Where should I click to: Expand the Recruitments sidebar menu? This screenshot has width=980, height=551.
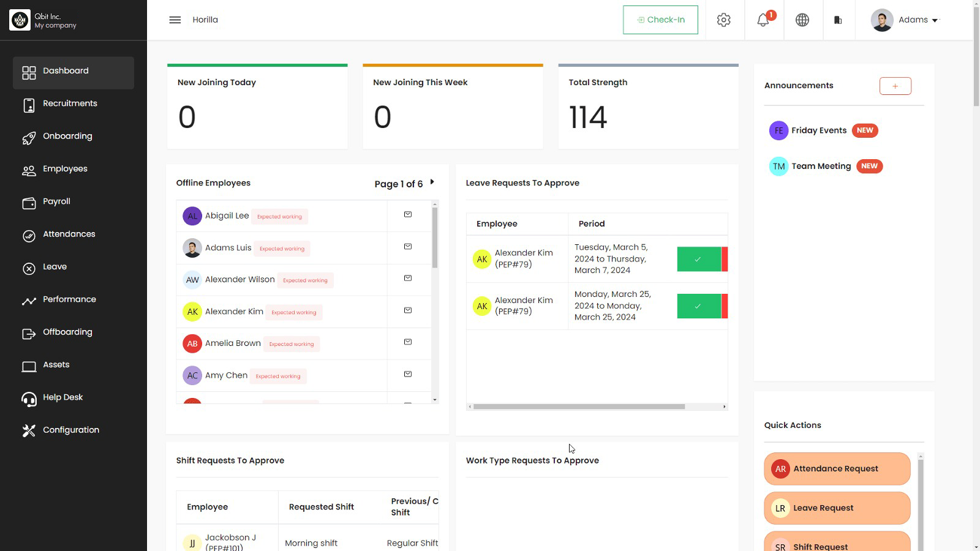pos(70,103)
